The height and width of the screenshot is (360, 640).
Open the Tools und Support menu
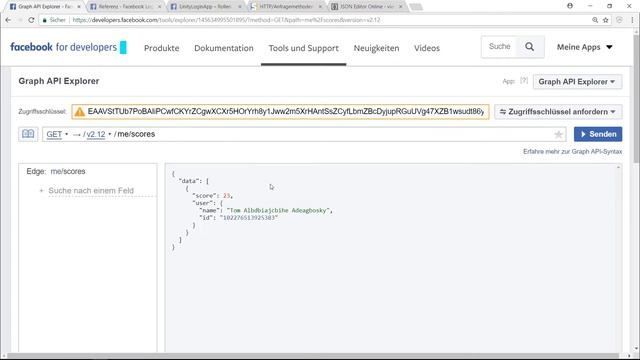click(x=304, y=48)
